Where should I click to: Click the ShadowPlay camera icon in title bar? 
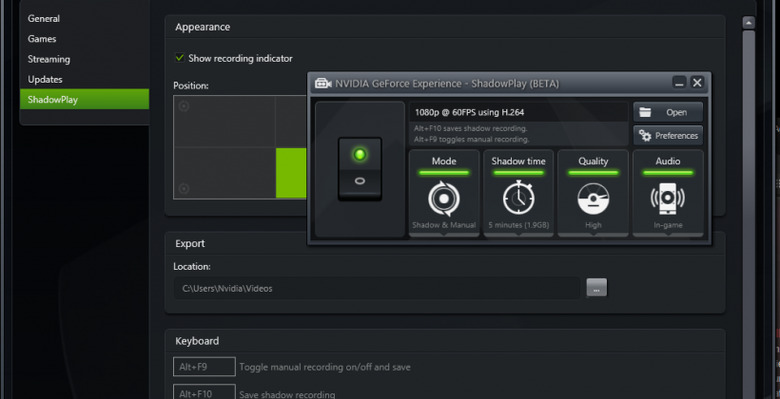click(323, 84)
